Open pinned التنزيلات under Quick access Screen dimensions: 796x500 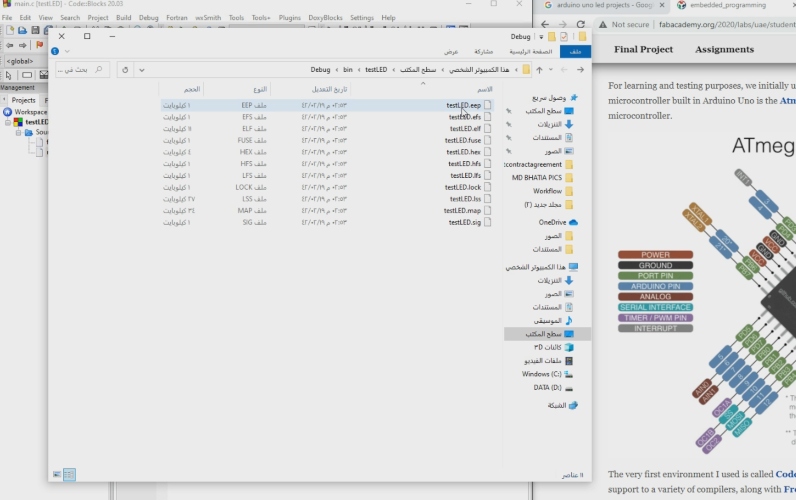[x=554, y=124]
